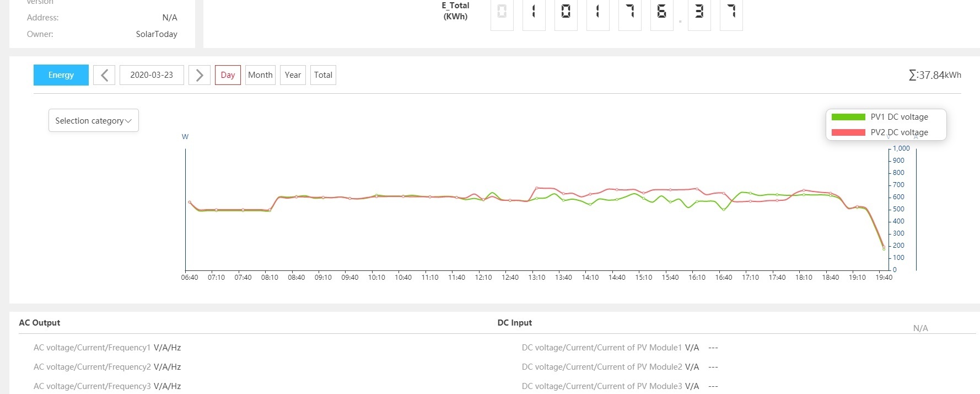Switch to Month view tab
Screen dimensions: 980x394
[260, 75]
